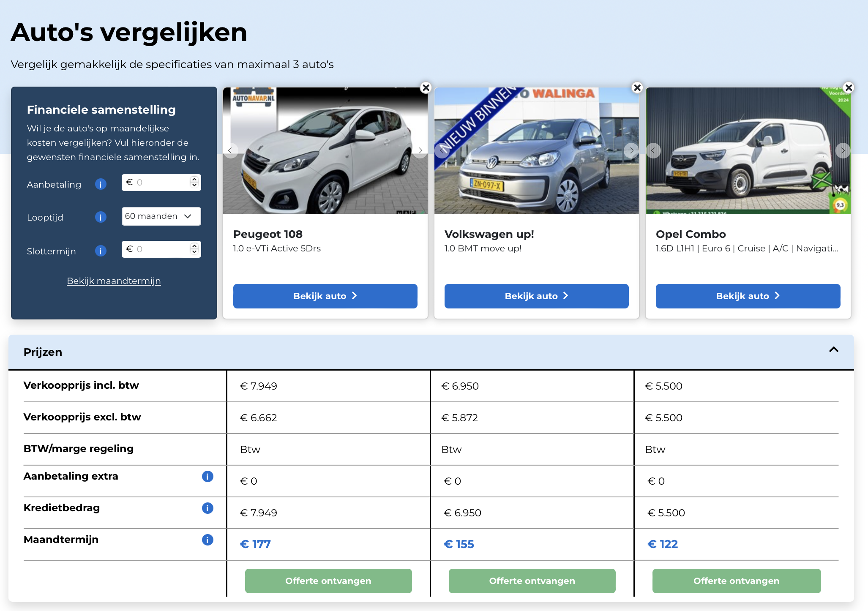868x611 pixels.
Task: Request an Offerte ontvangen for the Opel Combo
Action: pos(736,581)
